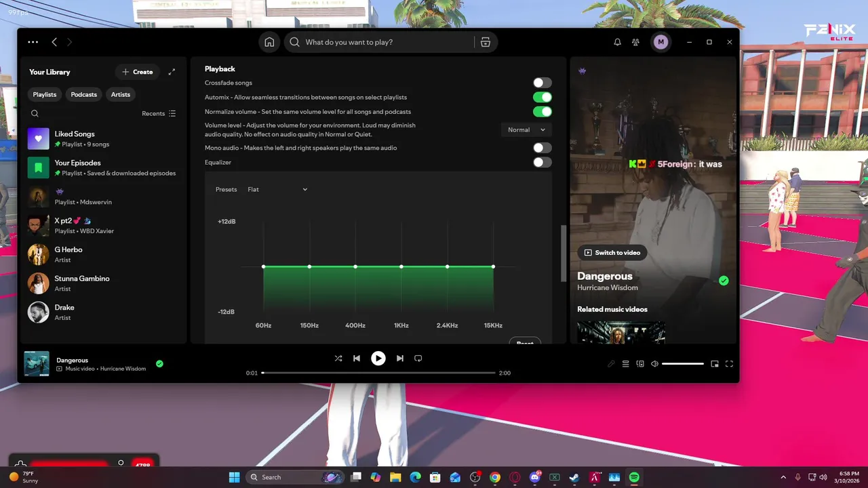868x488 pixels.
Task: Switch on the Equalizer toggle
Action: pos(542,162)
